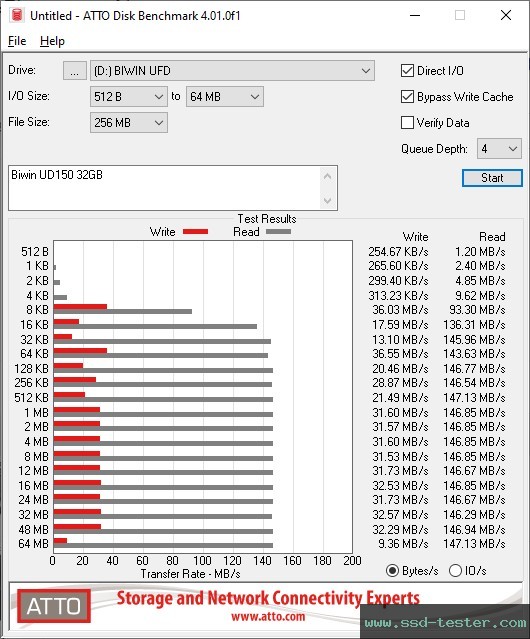Click the Write column header
The image size is (530, 639).
pos(415,237)
